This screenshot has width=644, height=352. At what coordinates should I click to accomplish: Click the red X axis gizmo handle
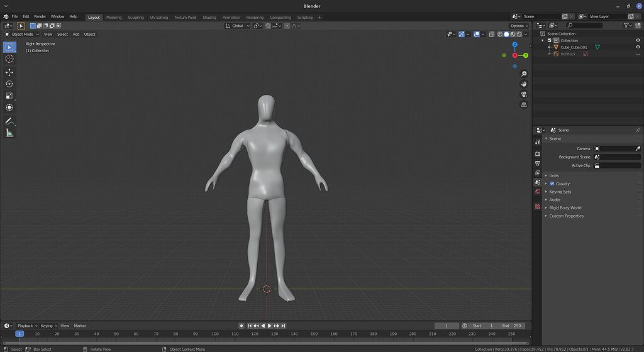click(514, 55)
